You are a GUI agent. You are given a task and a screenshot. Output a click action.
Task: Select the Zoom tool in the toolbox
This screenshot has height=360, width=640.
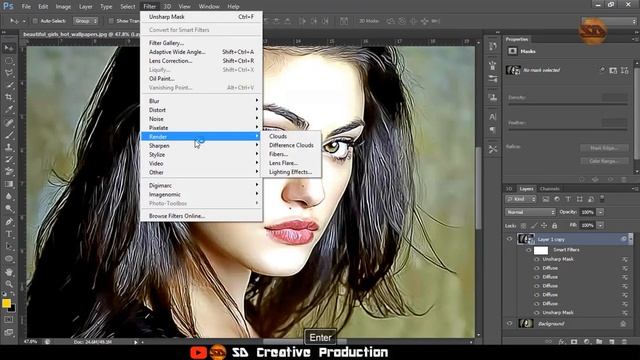(x=9, y=284)
